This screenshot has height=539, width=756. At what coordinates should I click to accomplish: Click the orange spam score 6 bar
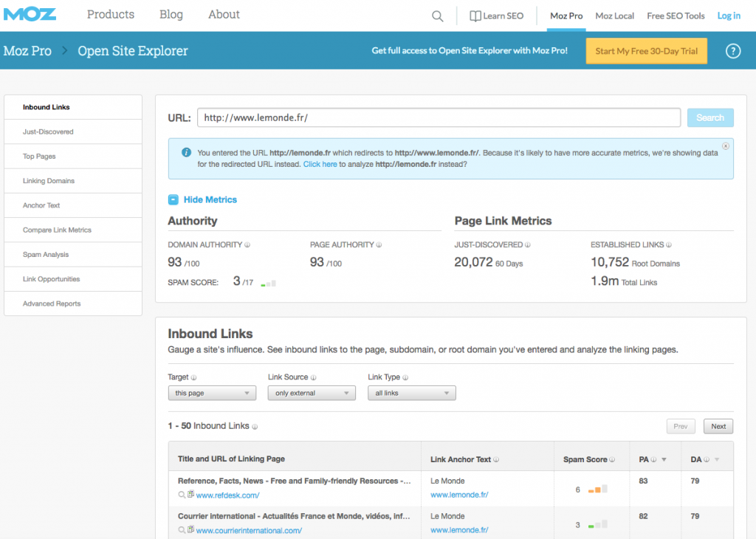tap(598, 489)
